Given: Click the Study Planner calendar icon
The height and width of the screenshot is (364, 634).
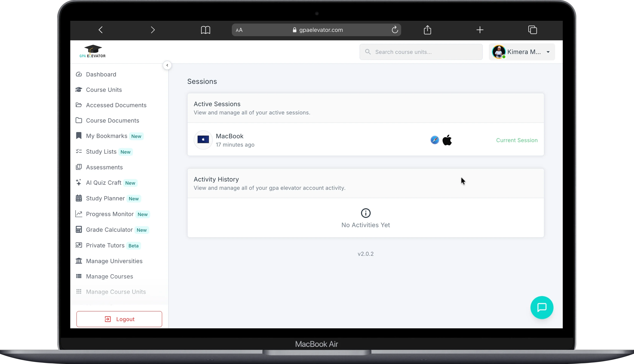Looking at the screenshot, I should point(79,198).
